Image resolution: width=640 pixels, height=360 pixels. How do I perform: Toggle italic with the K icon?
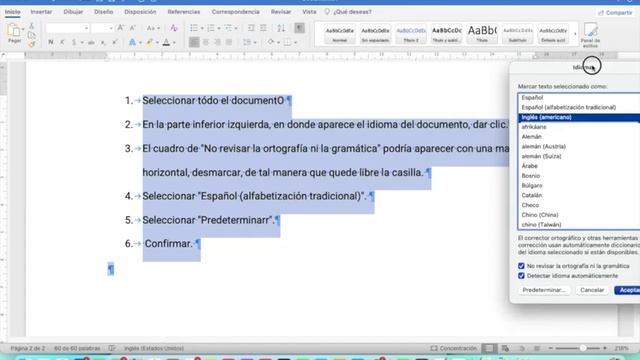pyautogui.click(x=62, y=42)
